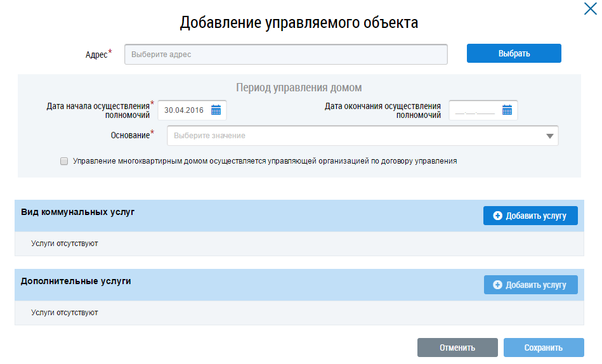Click the label 'Управление многоквартирным домом…' text
The image size is (602, 364).
[x=265, y=161]
